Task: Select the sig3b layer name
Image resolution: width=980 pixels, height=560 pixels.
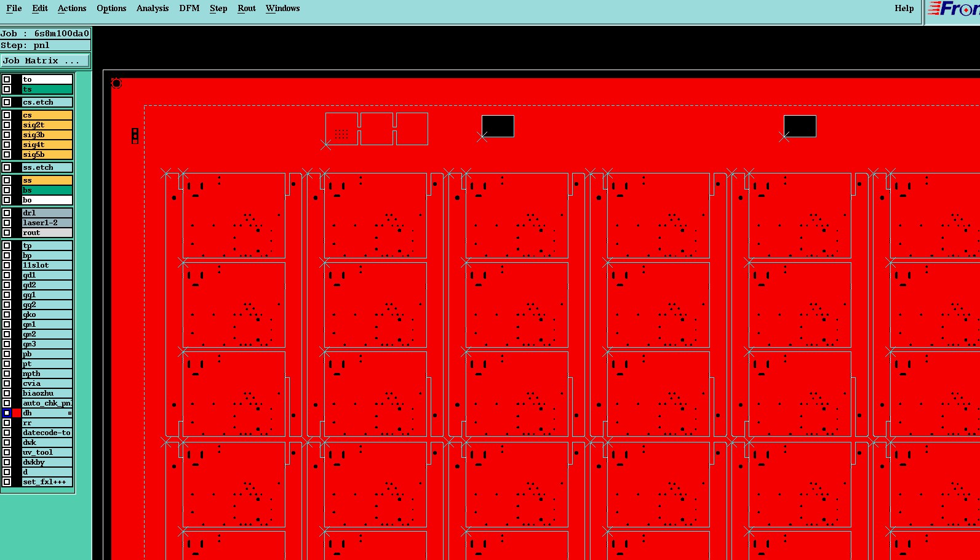Action: click(47, 135)
